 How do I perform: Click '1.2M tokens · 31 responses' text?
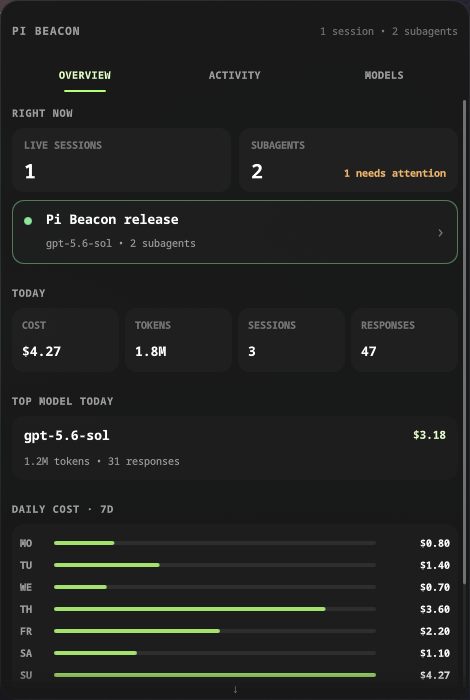tap(102, 461)
